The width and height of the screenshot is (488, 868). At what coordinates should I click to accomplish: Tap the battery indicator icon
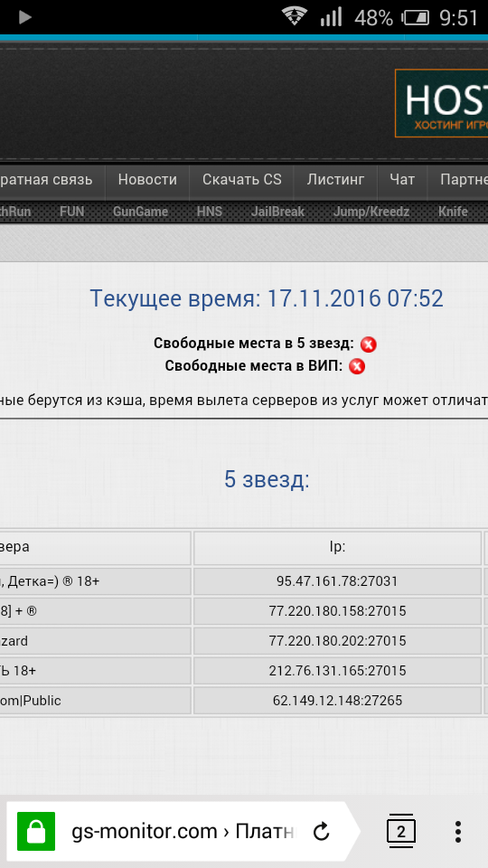[416, 18]
